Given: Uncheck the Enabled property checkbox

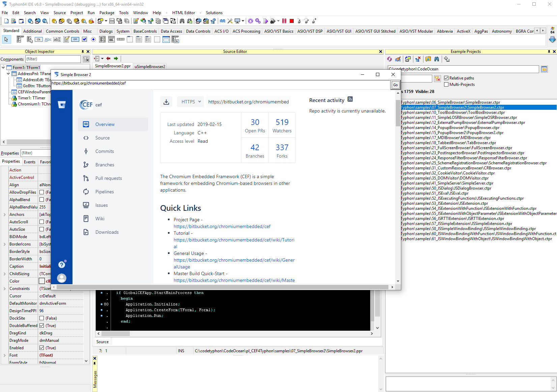Looking at the screenshot, I should point(42,348).
